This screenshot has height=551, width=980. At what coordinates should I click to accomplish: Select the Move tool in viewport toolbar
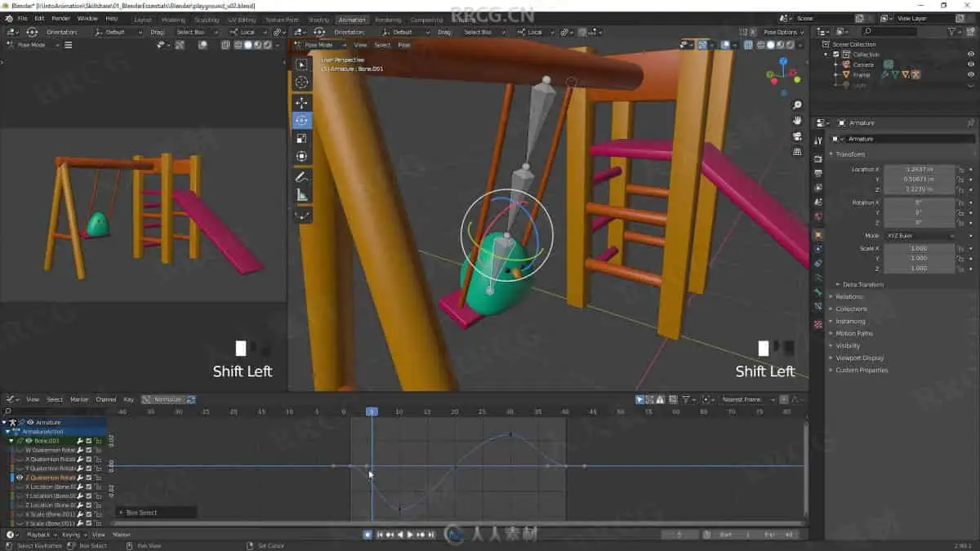coord(301,103)
